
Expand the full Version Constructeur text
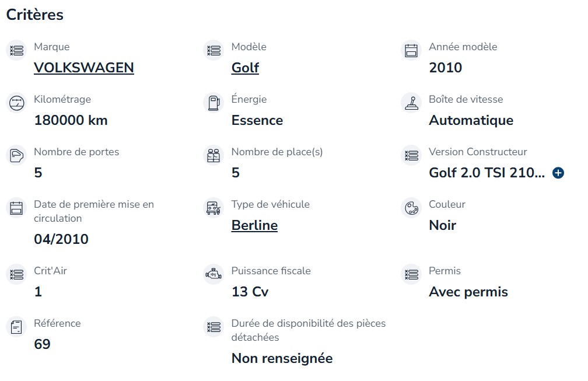558,173
